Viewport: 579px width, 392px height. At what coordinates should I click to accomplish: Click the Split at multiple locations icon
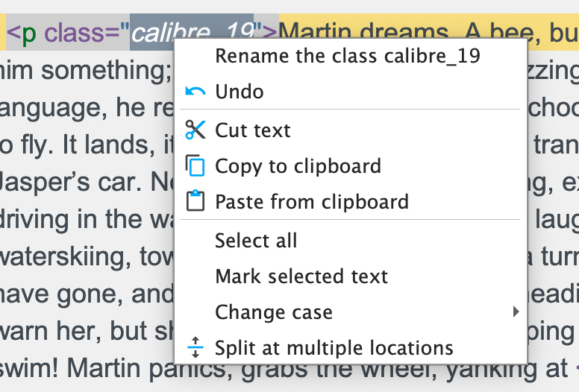pos(195,348)
